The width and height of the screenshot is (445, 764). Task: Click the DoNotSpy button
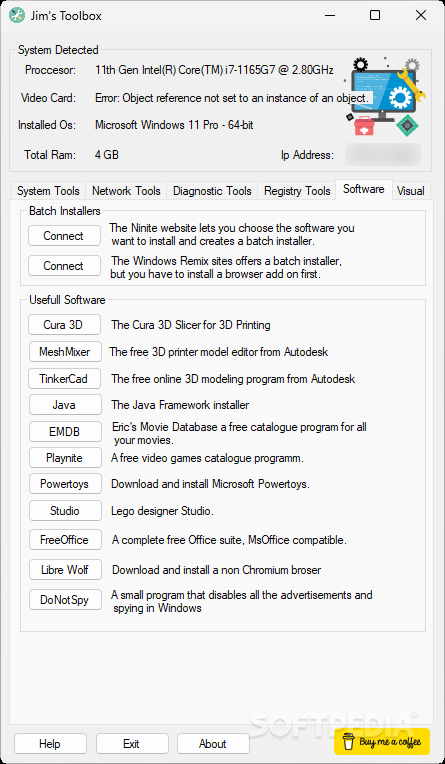(x=65, y=600)
